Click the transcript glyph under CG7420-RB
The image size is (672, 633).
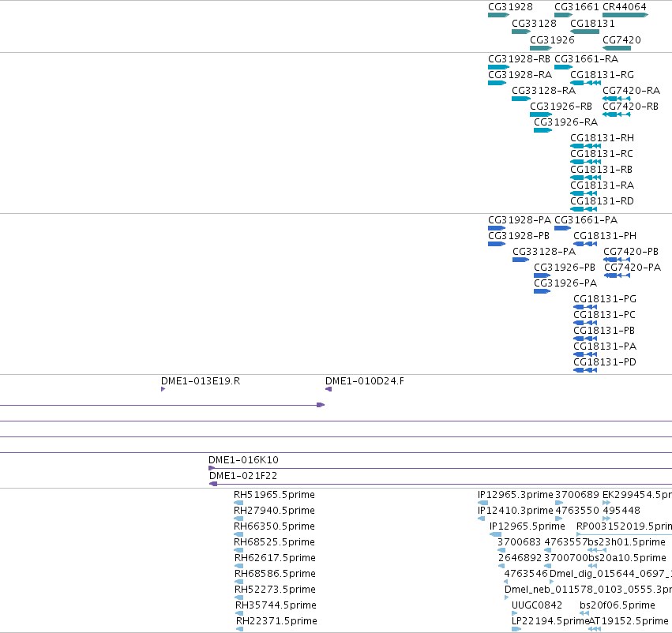[x=616, y=114]
